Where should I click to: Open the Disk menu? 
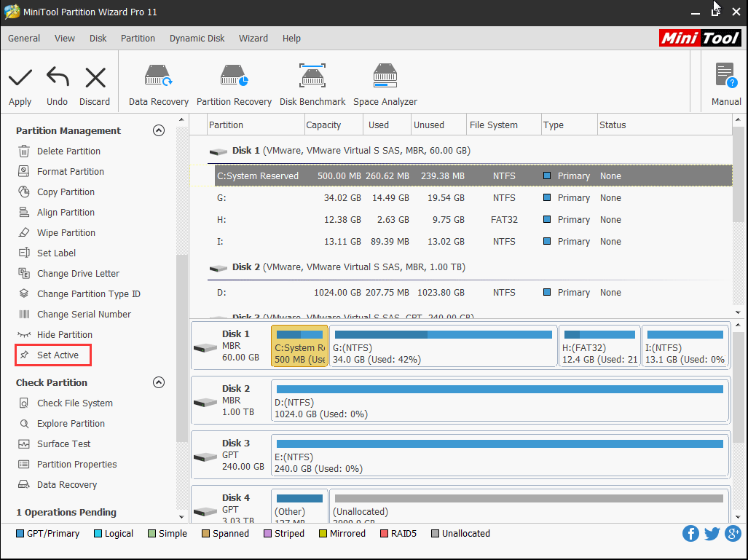pyautogui.click(x=98, y=38)
